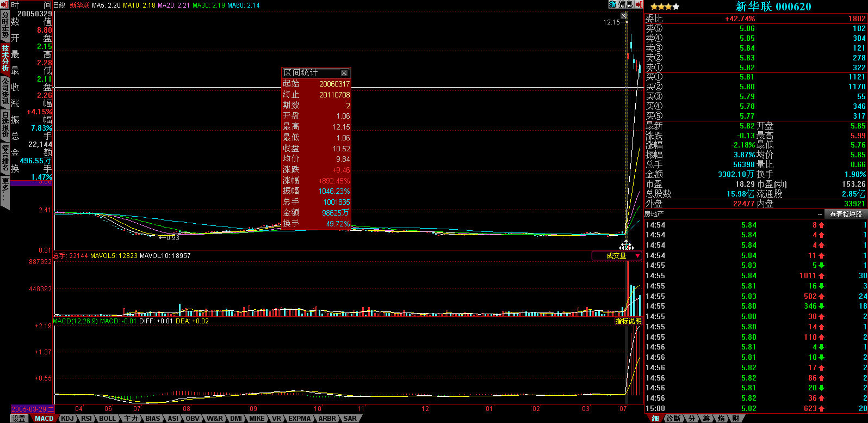Click 终止 20110708 row in popup
868x423 pixels.
(x=317, y=95)
